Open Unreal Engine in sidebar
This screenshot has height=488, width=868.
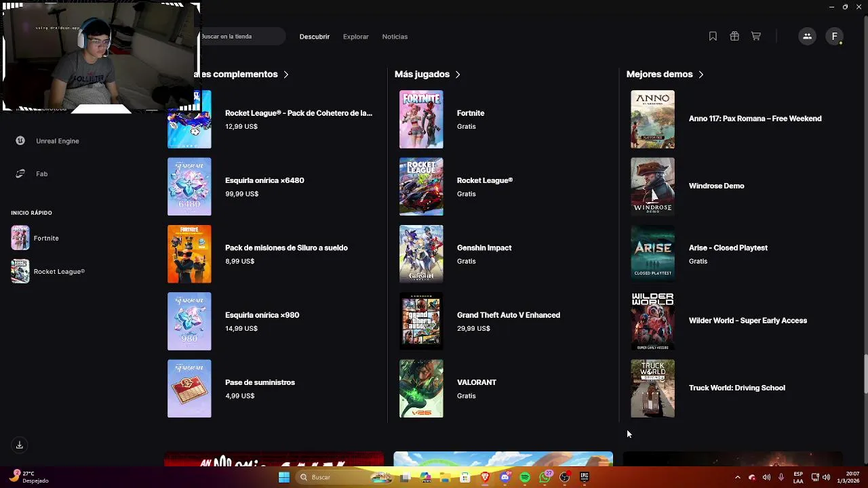point(58,141)
